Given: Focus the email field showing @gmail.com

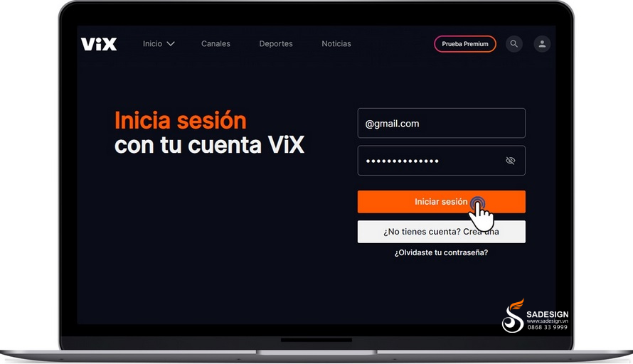Looking at the screenshot, I should tap(441, 123).
